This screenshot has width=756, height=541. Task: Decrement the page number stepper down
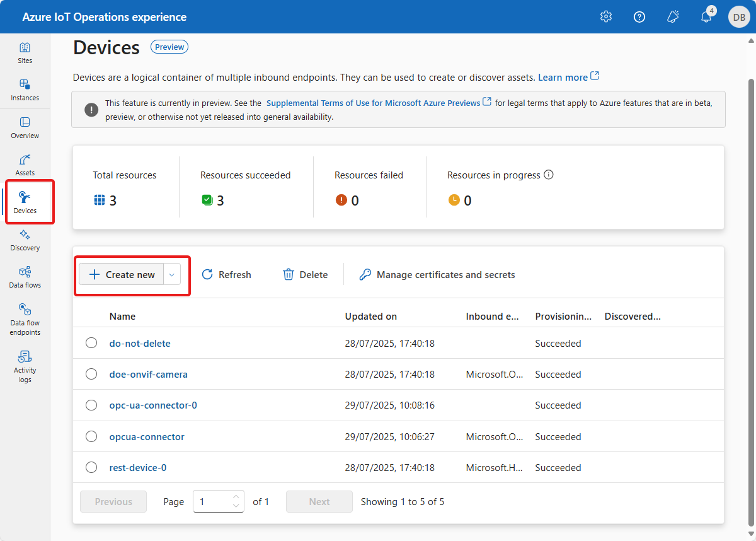point(236,506)
